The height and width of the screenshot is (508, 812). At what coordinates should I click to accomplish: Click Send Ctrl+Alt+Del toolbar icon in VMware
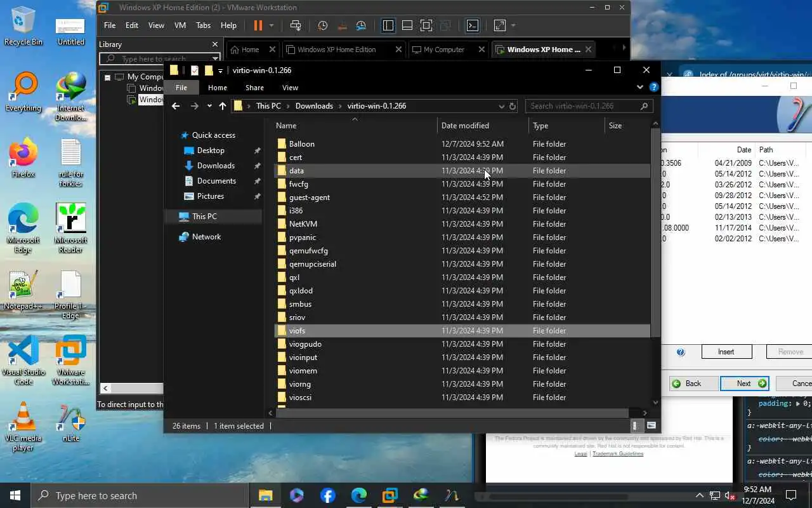[x=296, y=25]
